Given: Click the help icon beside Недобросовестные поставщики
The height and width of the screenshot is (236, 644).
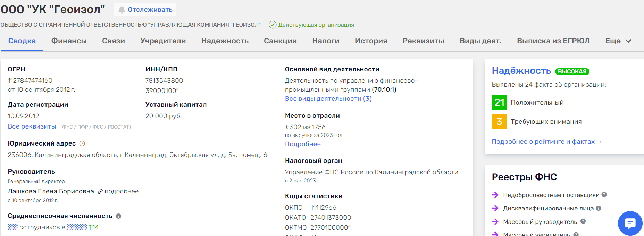Looking at the screenshot, I should pos(604,195).
